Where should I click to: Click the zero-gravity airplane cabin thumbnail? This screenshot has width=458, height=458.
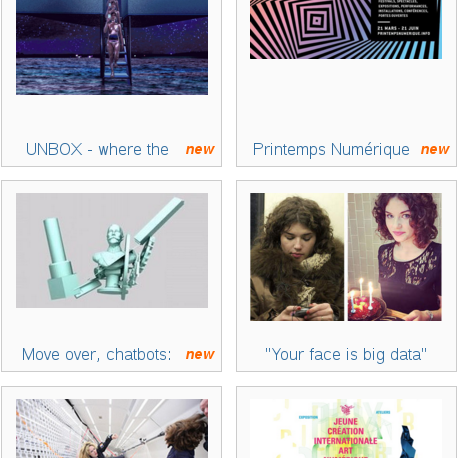pyautogui.click(x=112, y=428)
